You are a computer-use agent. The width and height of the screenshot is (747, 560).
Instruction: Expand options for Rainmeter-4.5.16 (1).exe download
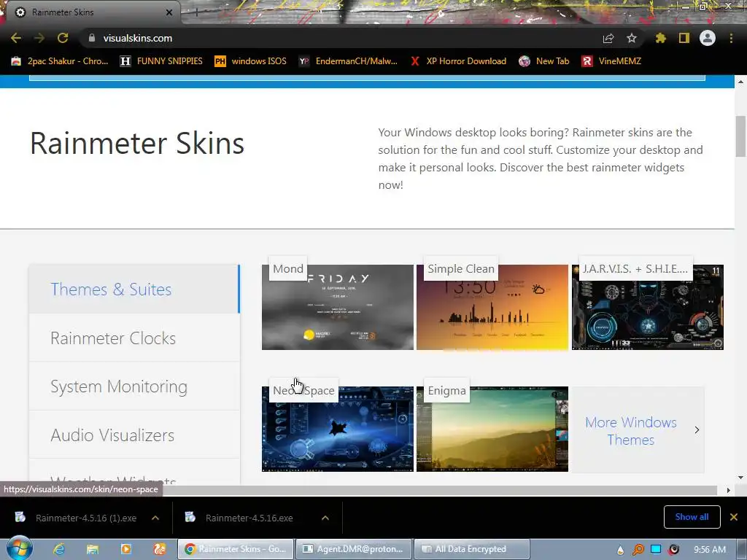click(155, 518)
